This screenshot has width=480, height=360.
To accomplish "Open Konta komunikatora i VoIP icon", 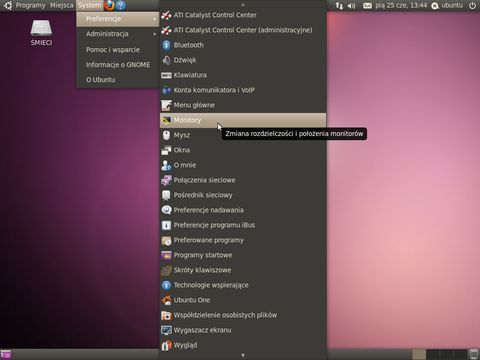I will 166,90.
